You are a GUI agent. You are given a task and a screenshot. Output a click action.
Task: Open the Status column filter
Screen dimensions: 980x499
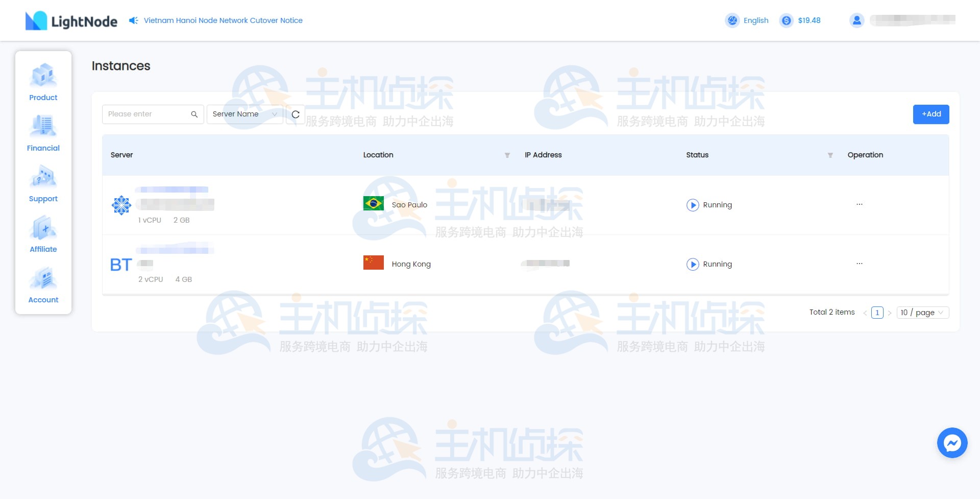tap(830, 155)
